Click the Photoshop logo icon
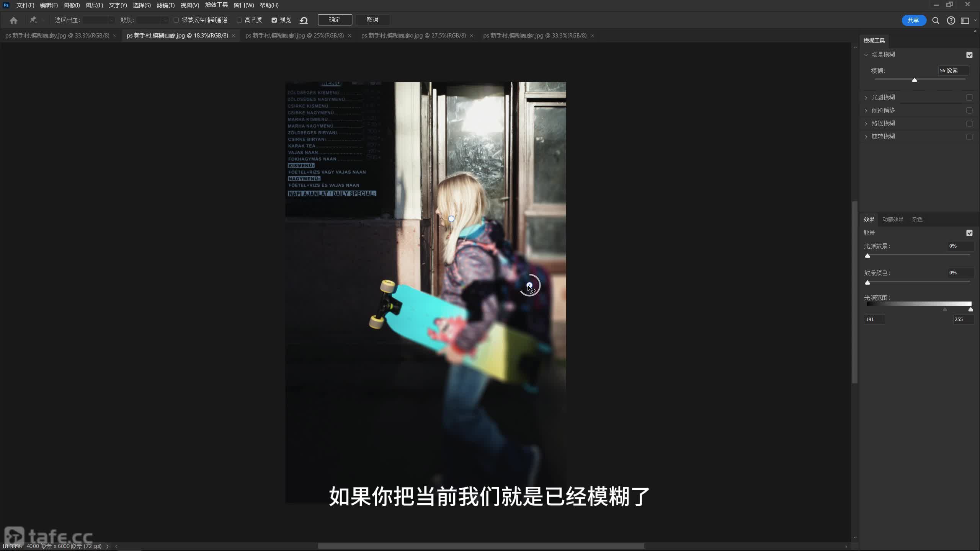The width and height of the screenshot is (980, 551). tap(6, 5)
